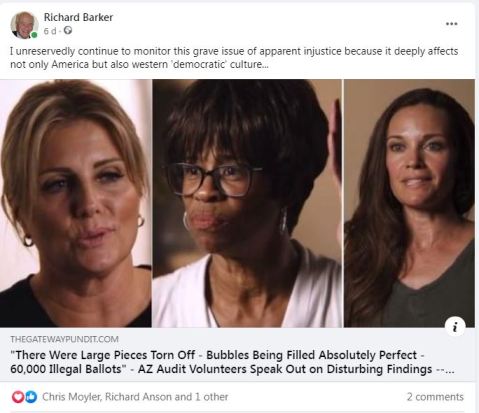Click the heart love reaction icon
The height and width of the screenshot is (413, 479).
(x=18, y=397)
